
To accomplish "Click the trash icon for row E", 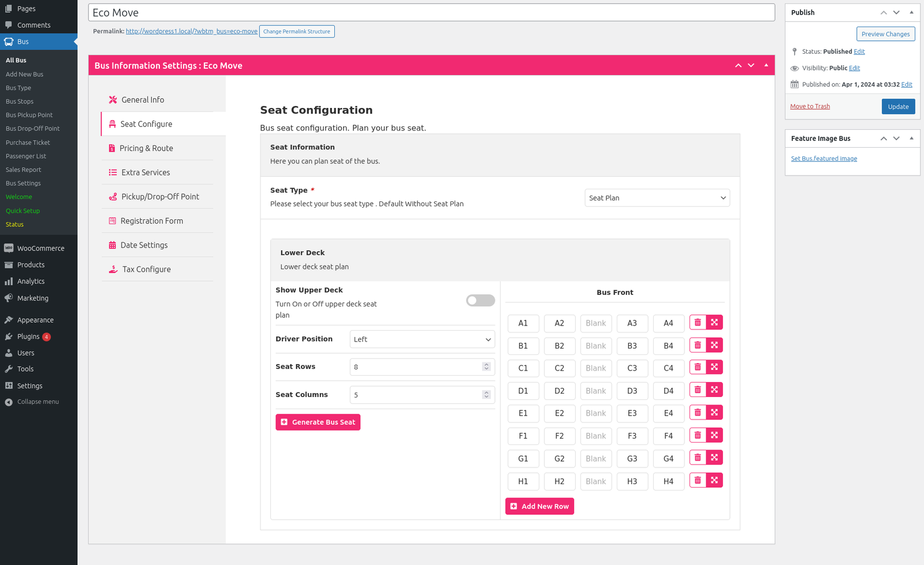I will coord(698,413).
